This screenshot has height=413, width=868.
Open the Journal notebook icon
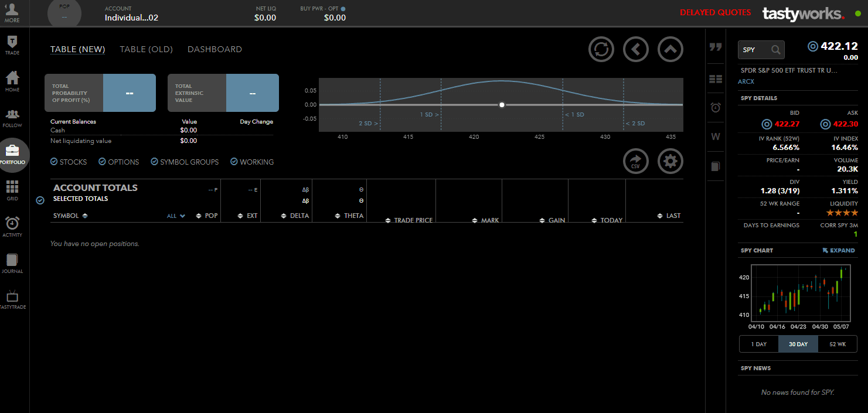pyautogui.click(x=12, y=262)
